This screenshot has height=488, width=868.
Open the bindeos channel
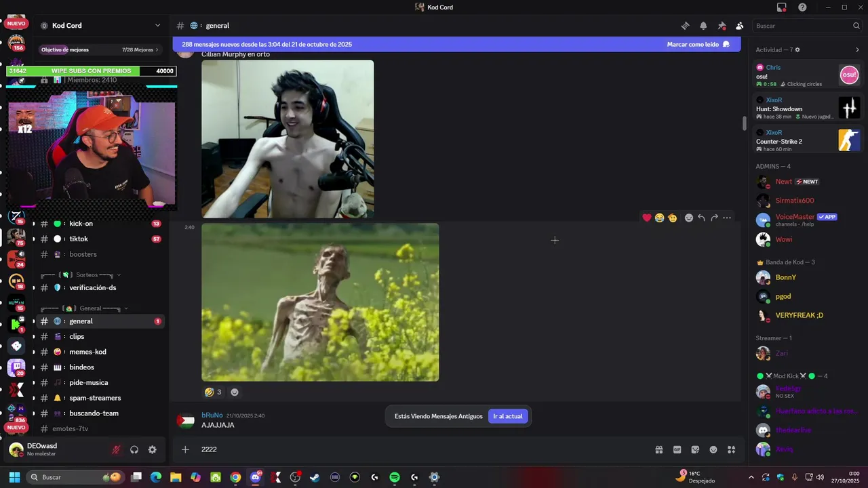click(100, 367)
